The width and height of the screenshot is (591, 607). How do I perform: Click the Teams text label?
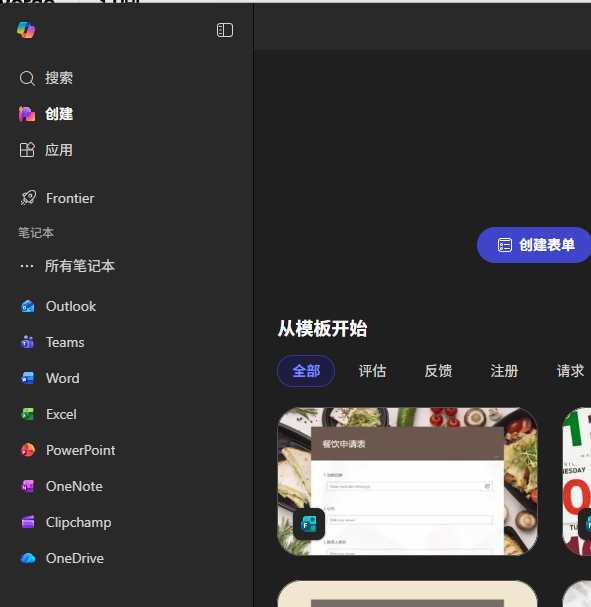click(65, 342)
